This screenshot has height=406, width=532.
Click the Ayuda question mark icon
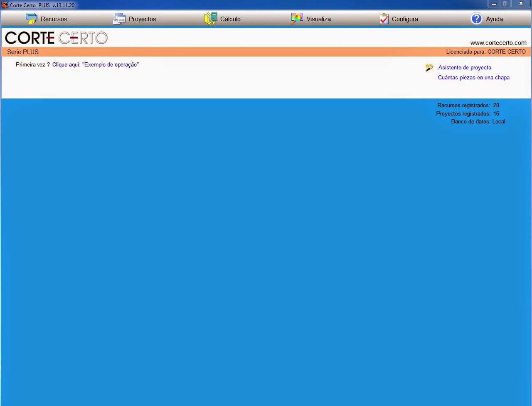[x=476, y=19]
